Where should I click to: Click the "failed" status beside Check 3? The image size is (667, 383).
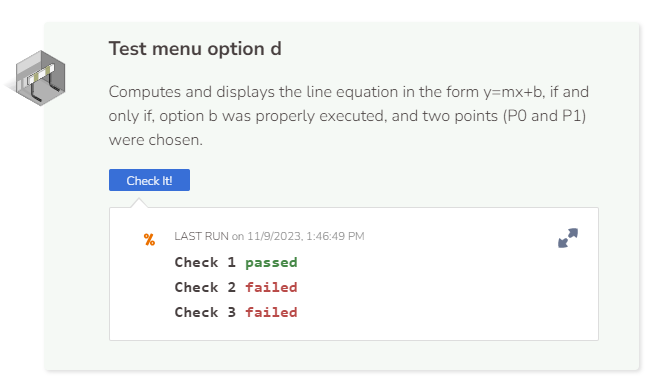pyautogui.click(x=271, y=312)
